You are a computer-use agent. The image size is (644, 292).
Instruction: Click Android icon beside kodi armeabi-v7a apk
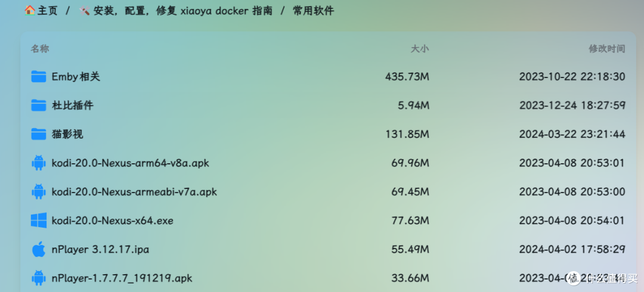(x=39, y=191)
